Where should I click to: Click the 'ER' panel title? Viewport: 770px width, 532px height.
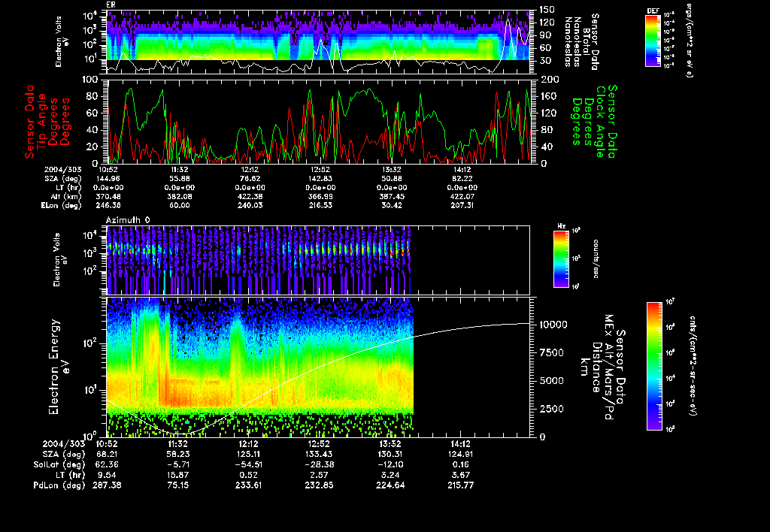[111, 5]
